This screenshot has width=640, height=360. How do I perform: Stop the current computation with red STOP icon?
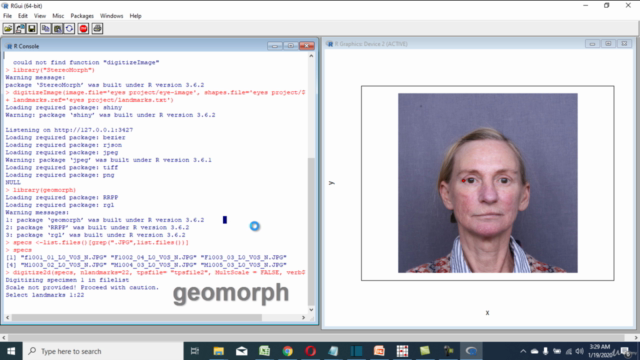coord(83,29)
